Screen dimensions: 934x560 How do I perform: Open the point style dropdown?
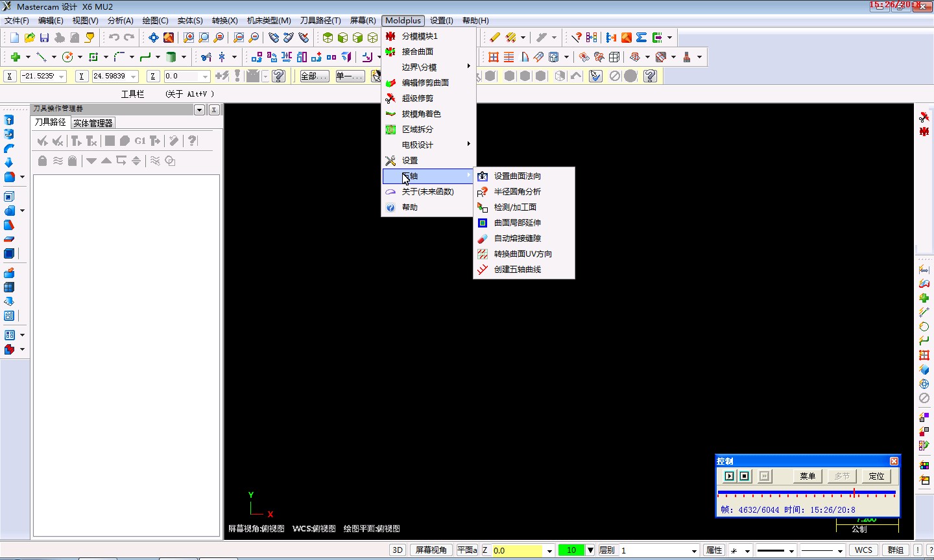click(747, 551)
